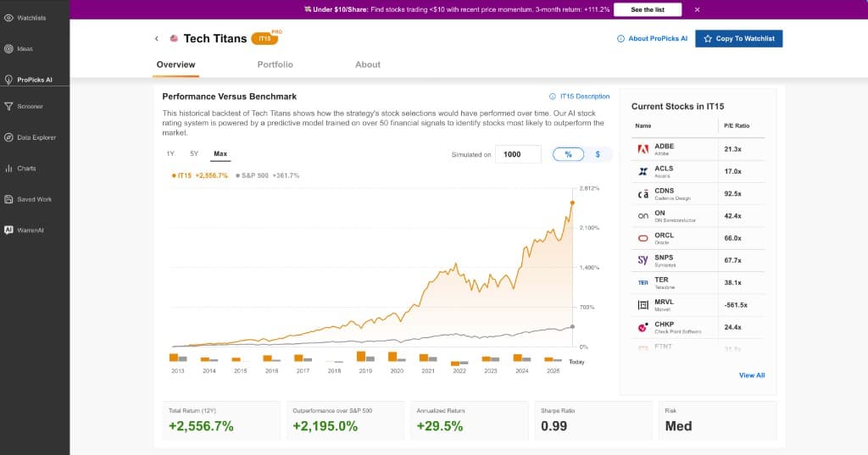Image resolution: width=868 pixels, height=455 pixels.
Task: Open the IT15 Description link
Action: pyautogui.click(x=585, y=97)
